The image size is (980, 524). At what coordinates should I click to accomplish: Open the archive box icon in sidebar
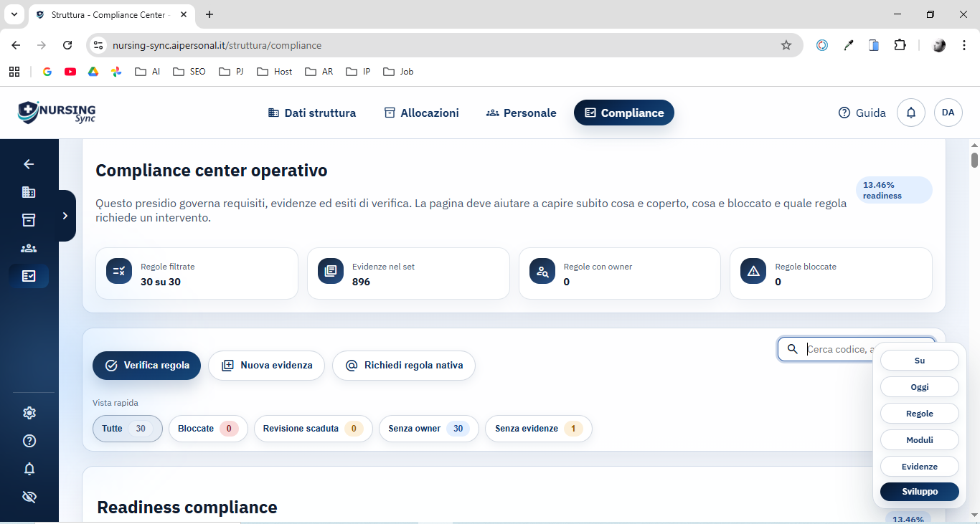[29, 220]
